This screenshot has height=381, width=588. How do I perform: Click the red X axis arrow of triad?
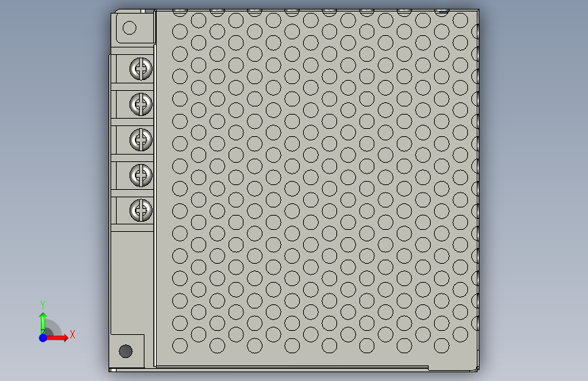point(57,338)
